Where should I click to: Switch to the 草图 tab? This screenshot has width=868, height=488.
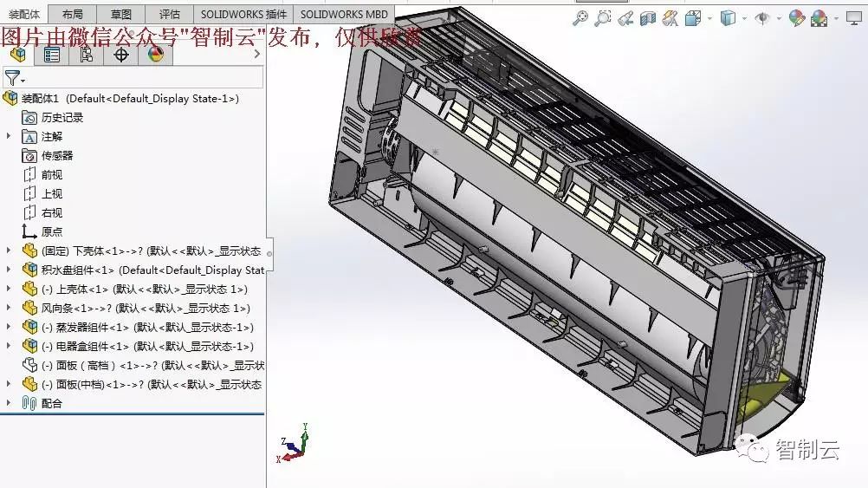[x=121, y=14]
